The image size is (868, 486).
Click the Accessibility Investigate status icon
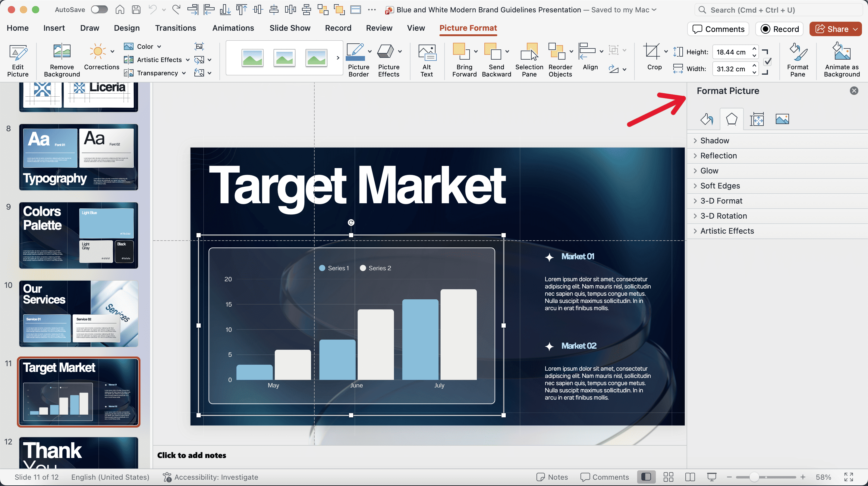167,477
